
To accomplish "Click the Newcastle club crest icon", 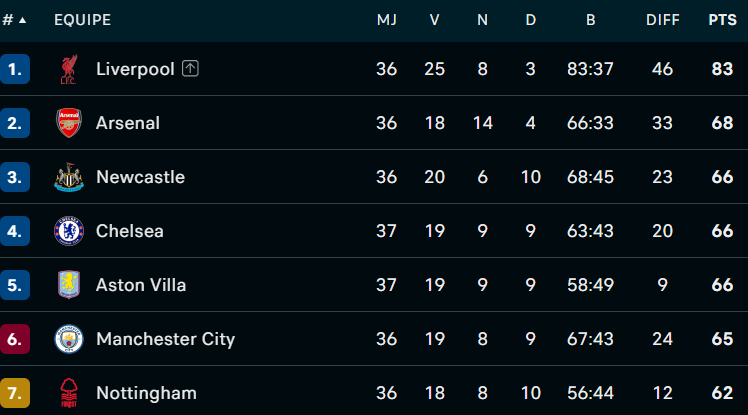I will pos(68,177).
